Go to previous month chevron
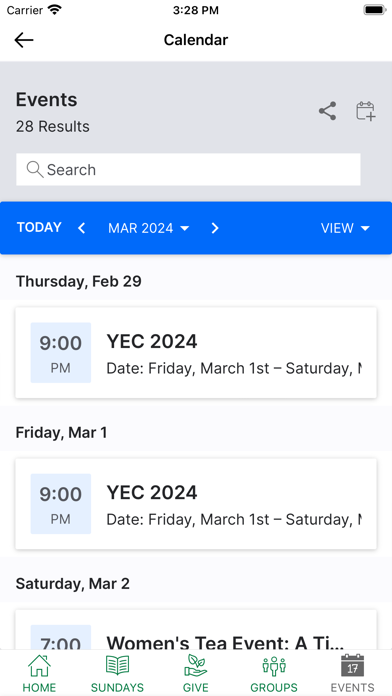This screenshot has width=392, height=696. click(81, 228)
